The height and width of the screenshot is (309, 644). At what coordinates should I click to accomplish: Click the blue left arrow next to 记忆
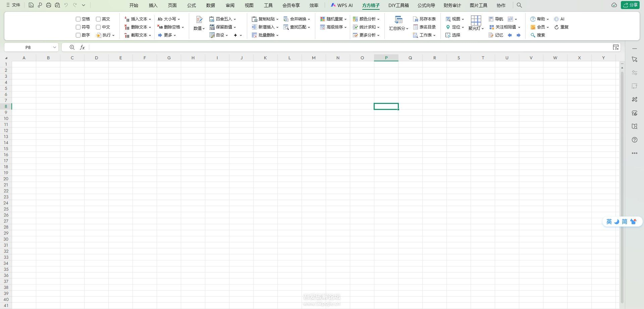[510, 35]
